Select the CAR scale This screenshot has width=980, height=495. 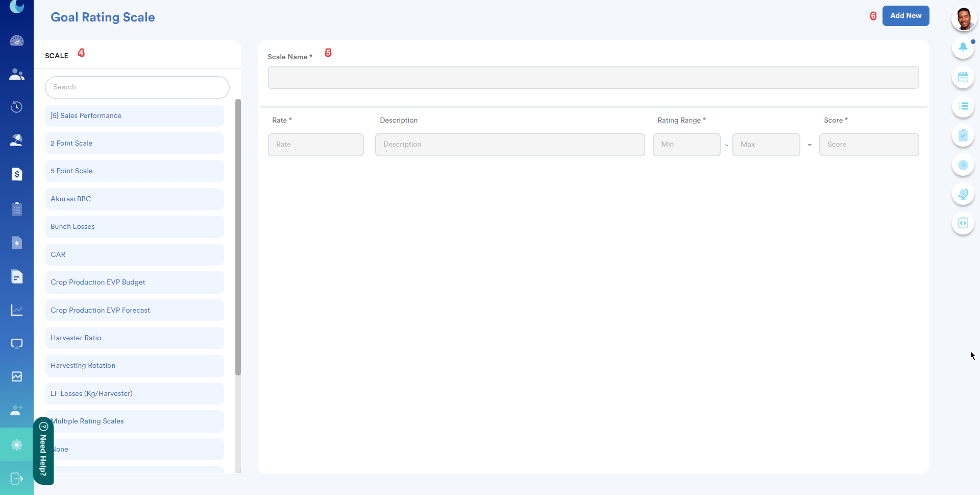[x=134, y=255]
